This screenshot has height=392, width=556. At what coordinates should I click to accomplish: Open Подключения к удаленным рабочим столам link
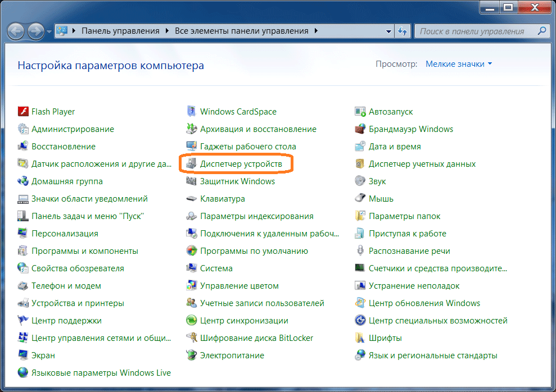pyautogui.click(x=269, y=234)
